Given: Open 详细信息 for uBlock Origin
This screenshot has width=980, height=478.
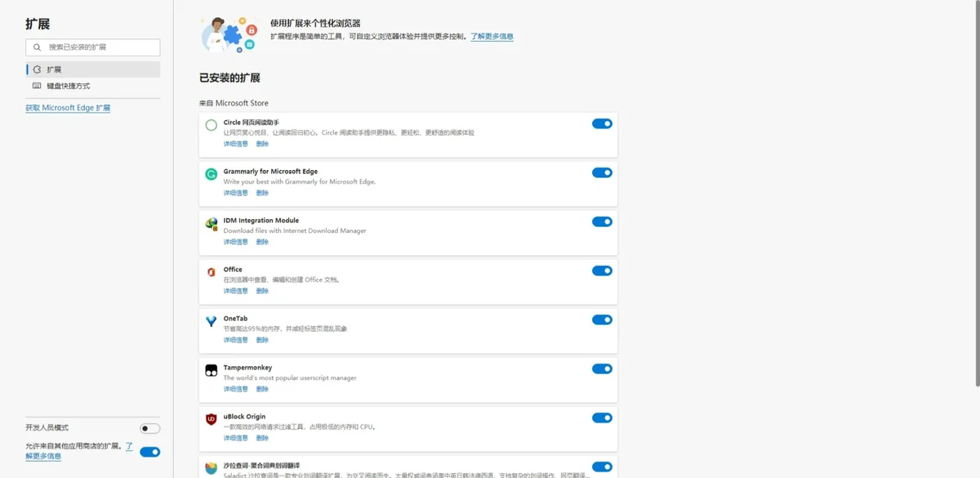Looking at the screenshot, I should (236, 438).
